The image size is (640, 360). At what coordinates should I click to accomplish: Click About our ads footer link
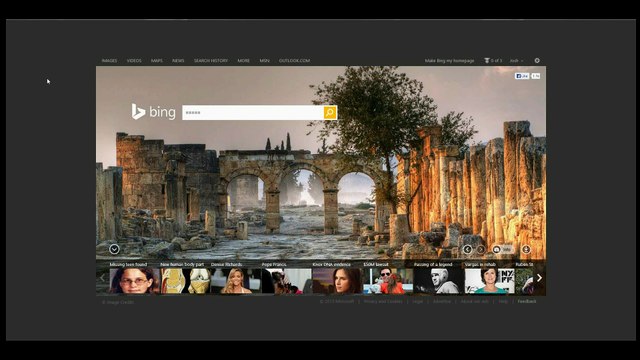(475, 302)
